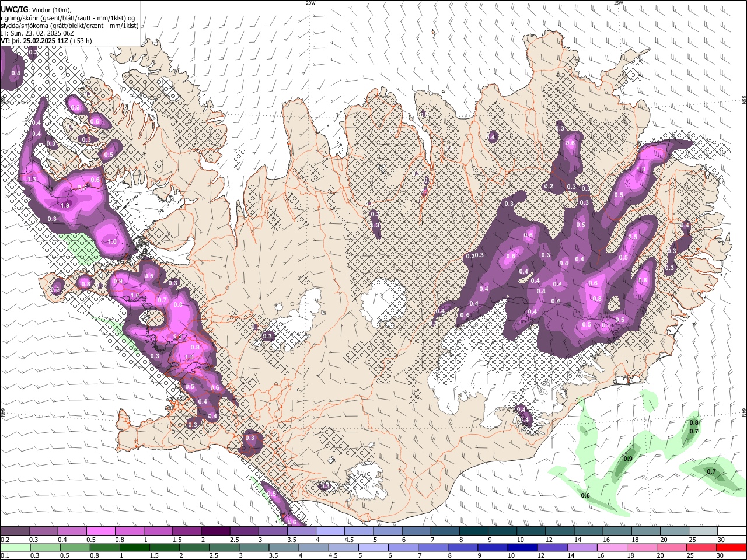Click the '20W' longitude label
The height and width of the screenshot is (560, 747).
[x=311, y=3]
